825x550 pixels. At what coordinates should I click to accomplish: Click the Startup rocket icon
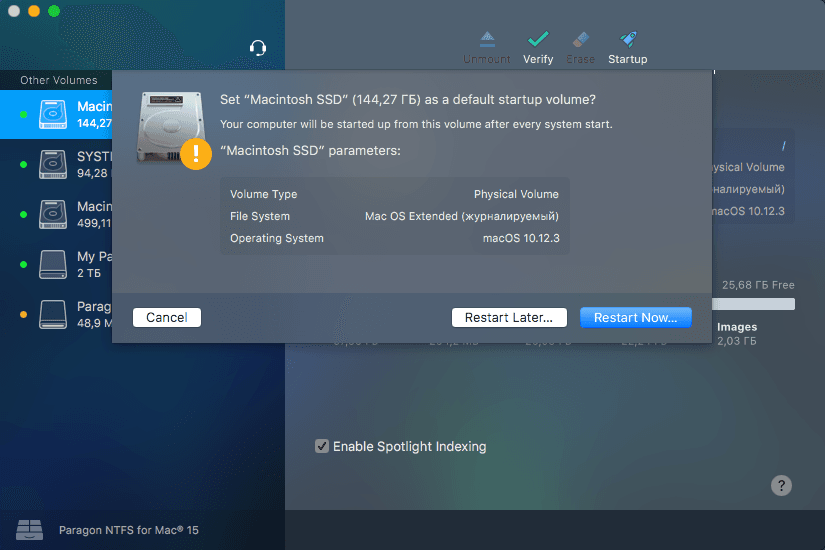pyautogui.click(x=628, y=39)
